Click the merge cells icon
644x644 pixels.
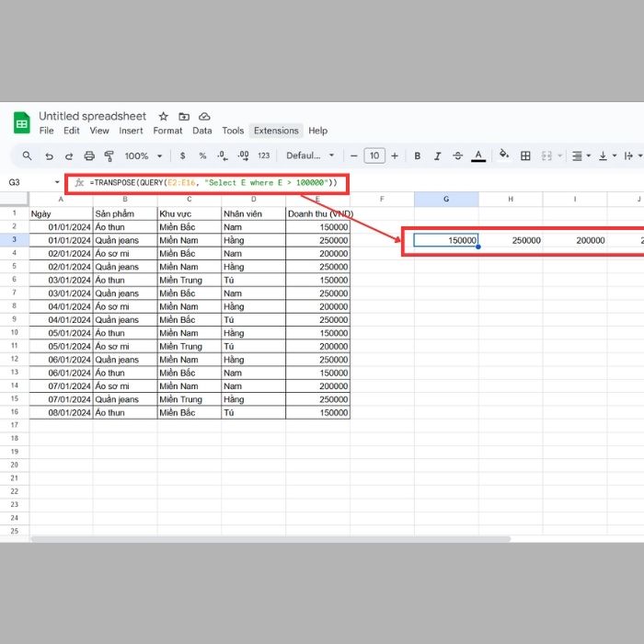point(546,156)
